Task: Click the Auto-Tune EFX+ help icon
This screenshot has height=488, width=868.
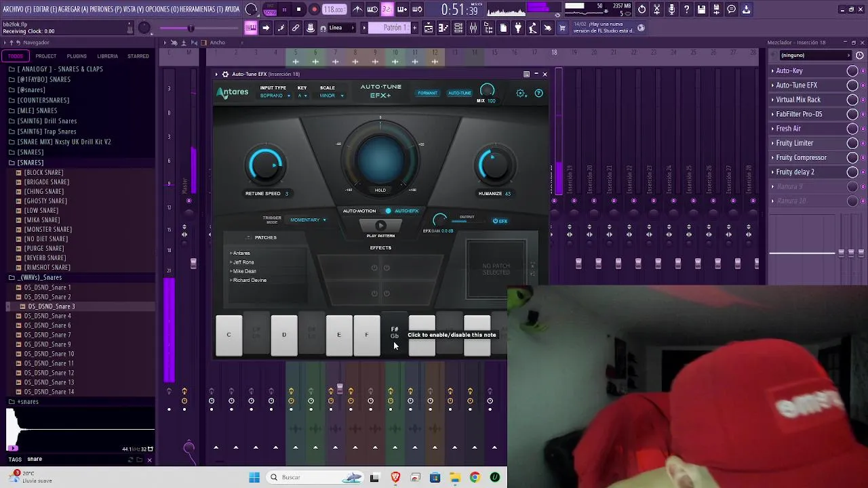Action: [x=539, y=94]
